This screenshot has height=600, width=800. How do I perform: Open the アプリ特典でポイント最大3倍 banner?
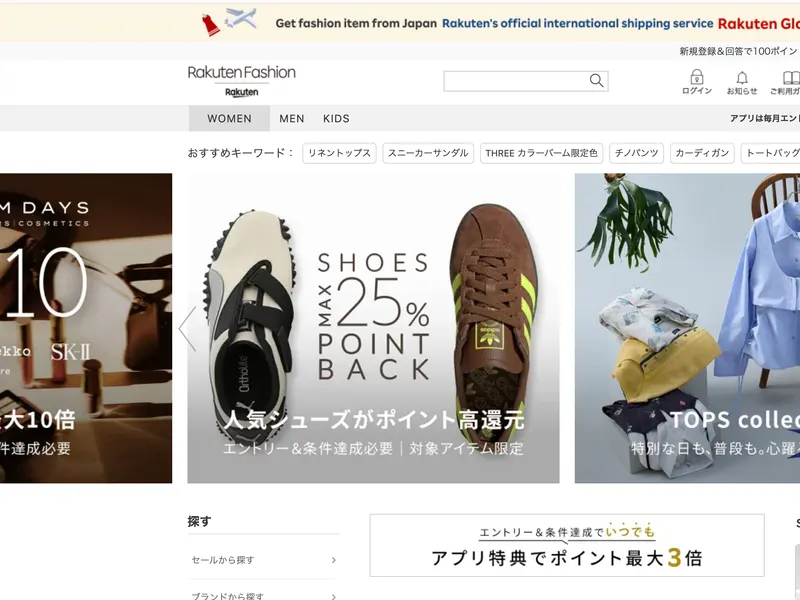pos(567,545)
